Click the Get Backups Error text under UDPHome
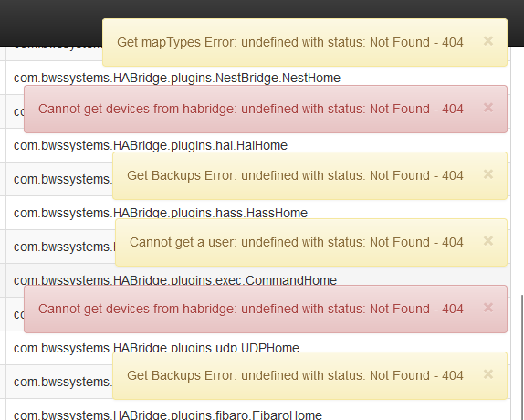This screenshot has height=420, width=524. pyautogui.click(x=295, y=375)
